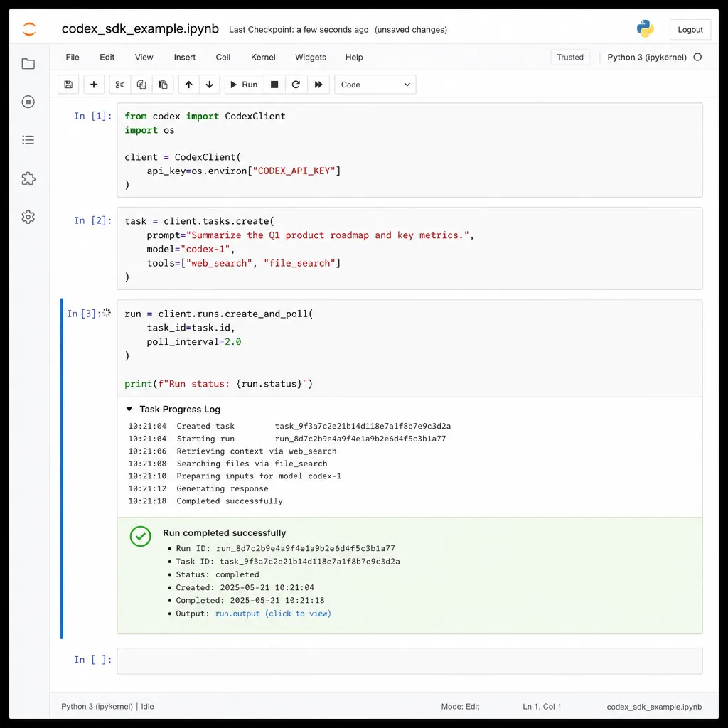Click into the empty code cell input
The width and height of the screenshot is (728, 728).
[409, 660]
